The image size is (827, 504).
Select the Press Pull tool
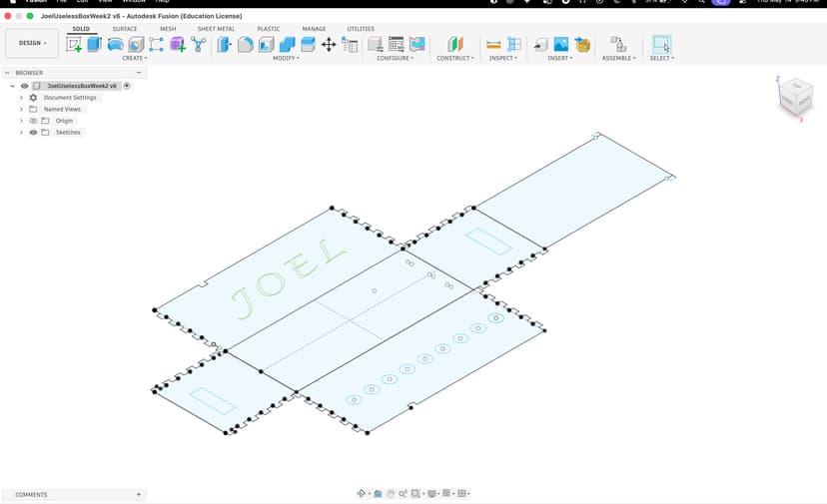(x=224, y=44)
